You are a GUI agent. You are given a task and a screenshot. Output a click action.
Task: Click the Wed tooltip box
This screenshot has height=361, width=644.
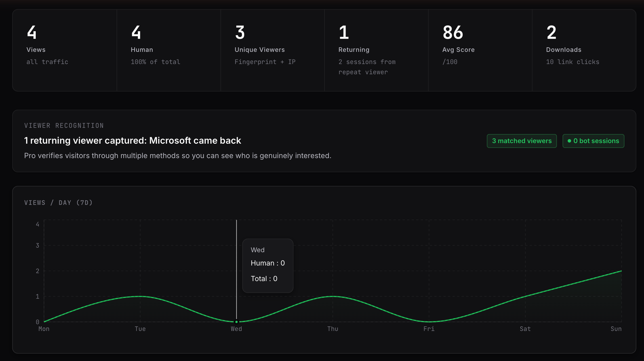pyautogui.click(x=268, y=266)
